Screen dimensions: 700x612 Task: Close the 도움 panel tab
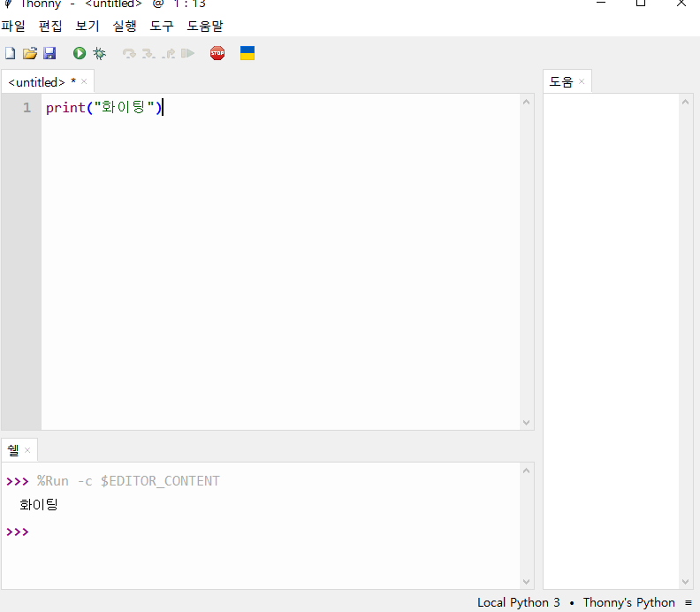click(x=582, y=81)
